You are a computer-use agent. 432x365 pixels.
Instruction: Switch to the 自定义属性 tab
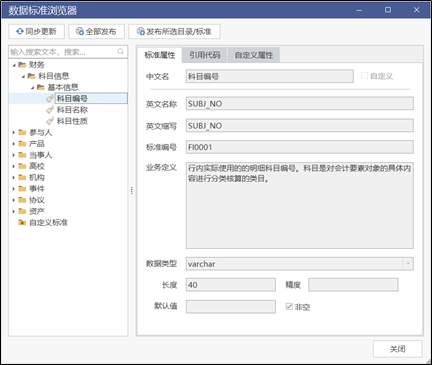[x=254, y=55]
